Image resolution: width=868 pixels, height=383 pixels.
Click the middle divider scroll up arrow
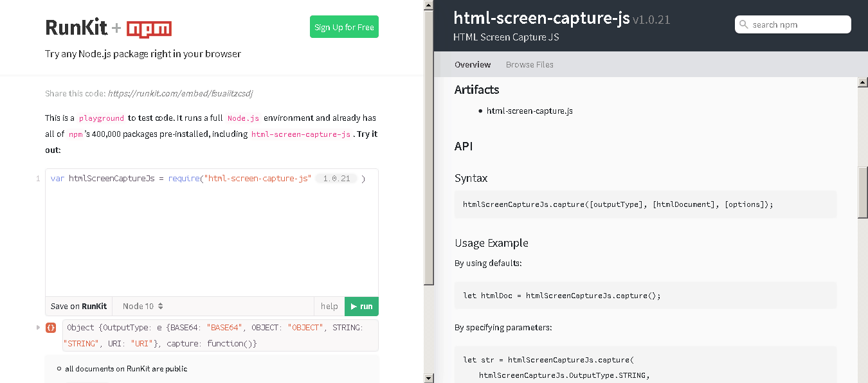click(x=429, y=4)
